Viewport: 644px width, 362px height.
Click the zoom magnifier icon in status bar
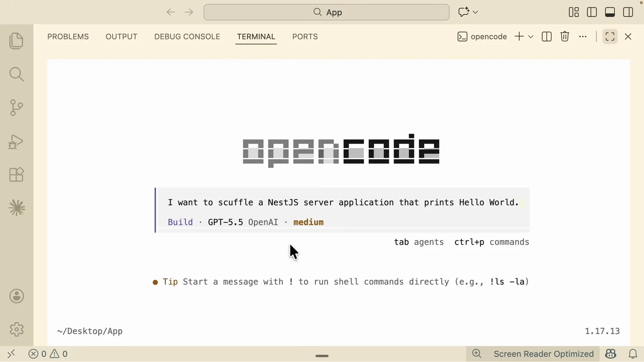coord(477,354)
